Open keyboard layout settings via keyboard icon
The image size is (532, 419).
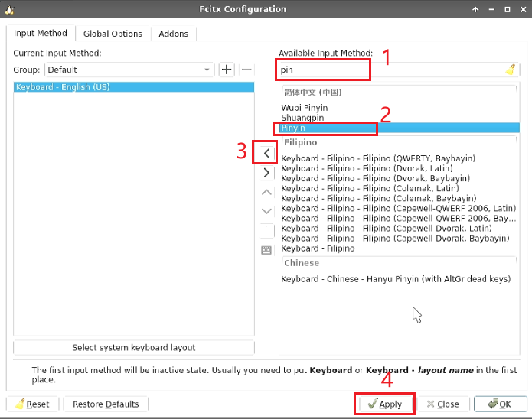click(266, 251)
